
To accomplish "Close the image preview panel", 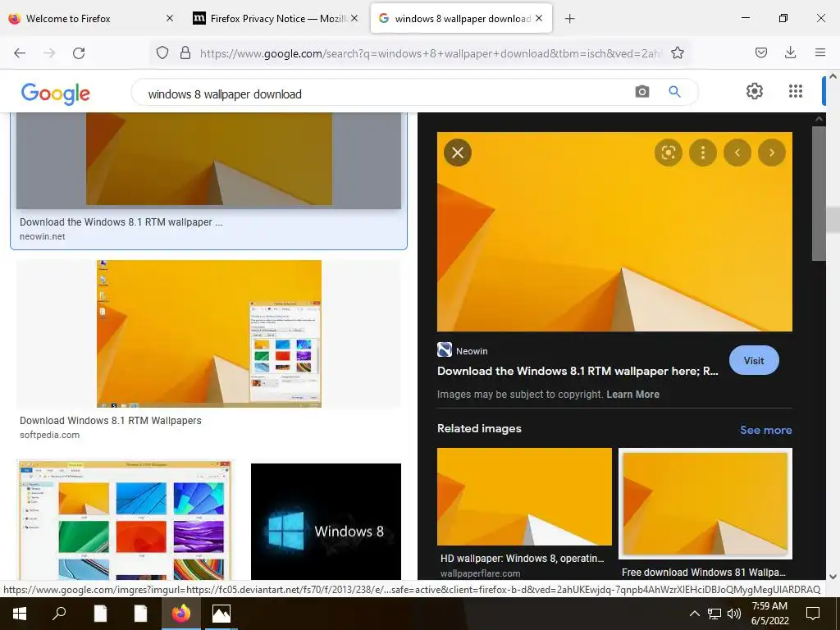I will (x=458, y=153).
